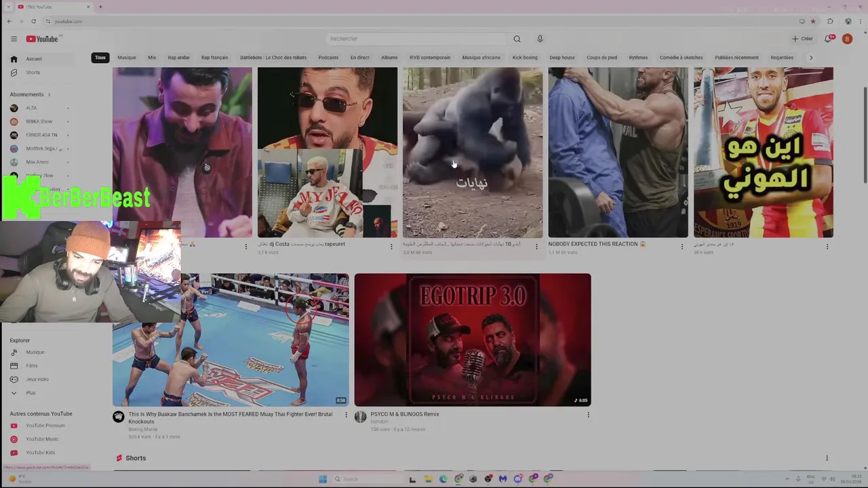Select the Albums filter chip
The width and height of the screenshot is (868, 488).
(x=389, y=58)
